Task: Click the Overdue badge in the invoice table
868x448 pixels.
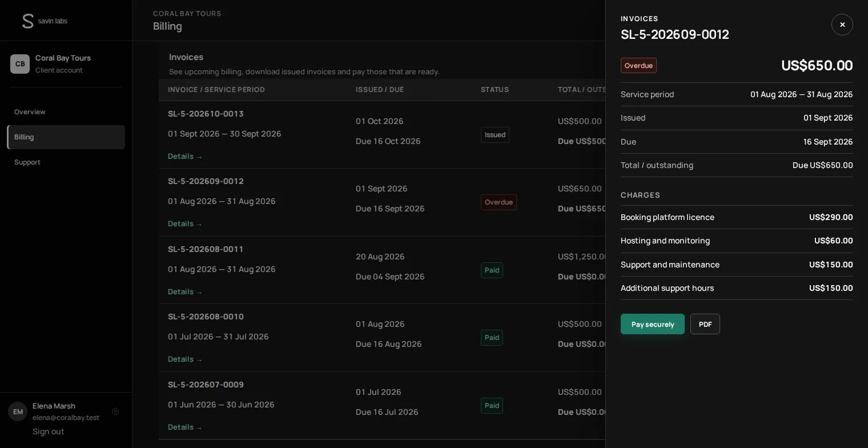Action: pos(499,202)
